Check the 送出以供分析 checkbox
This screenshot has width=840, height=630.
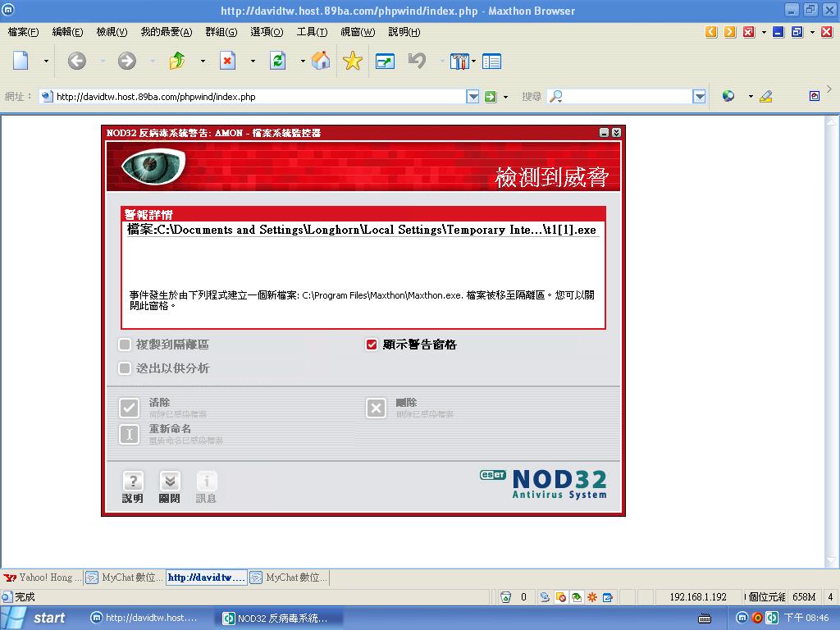click(x=125, y=368)
